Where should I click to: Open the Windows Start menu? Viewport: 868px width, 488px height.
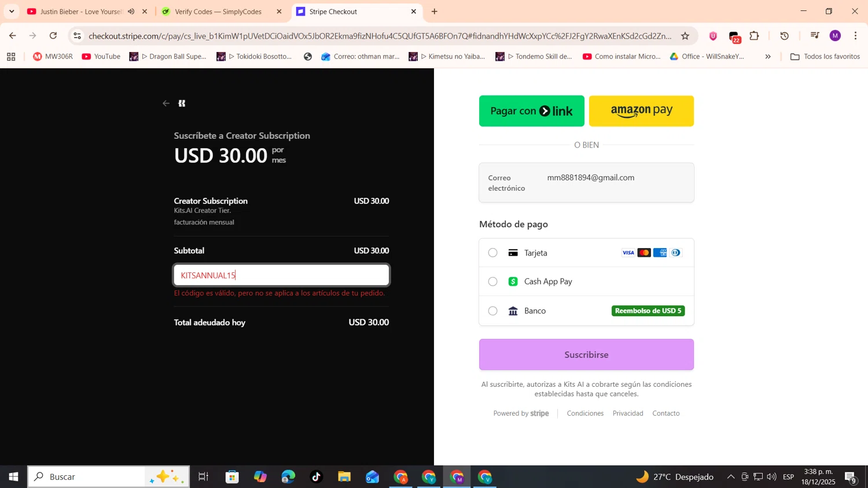pyautogui.click(x=13, y=477)
